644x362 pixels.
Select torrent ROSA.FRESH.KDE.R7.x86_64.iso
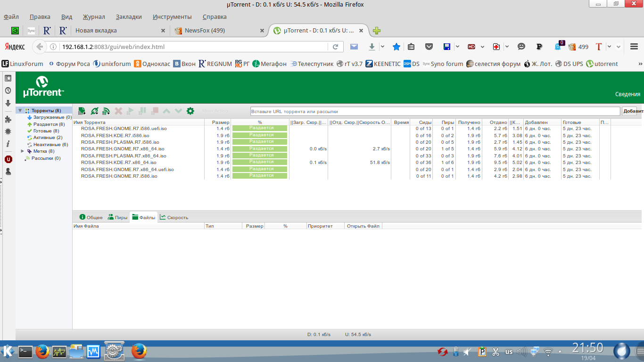click(x=342, y=162)
